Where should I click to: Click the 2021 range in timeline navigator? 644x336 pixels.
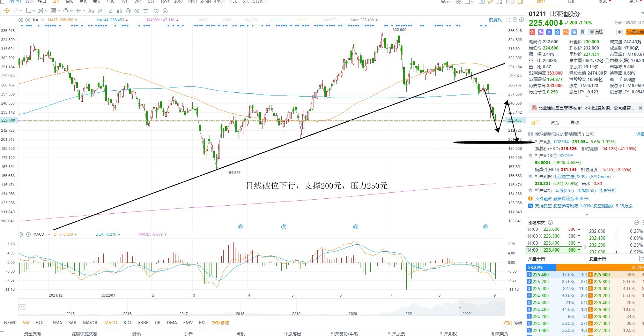409,314
